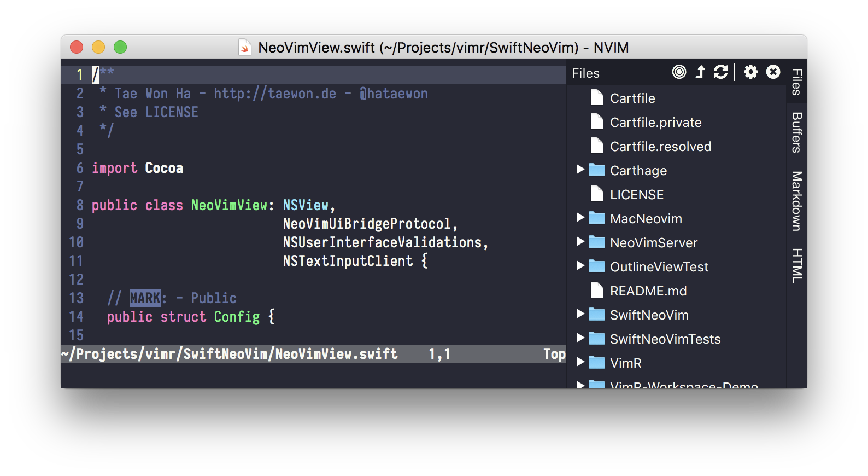Viewport: 868px width, 476px height.
Task: Select the SwiftNeoVimTests folder name
Action: point(665,339)
